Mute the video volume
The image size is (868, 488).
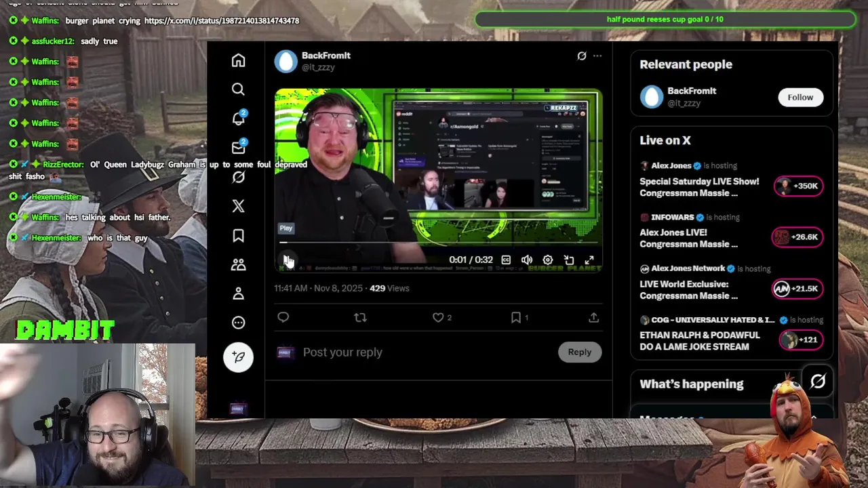point(527,260)
